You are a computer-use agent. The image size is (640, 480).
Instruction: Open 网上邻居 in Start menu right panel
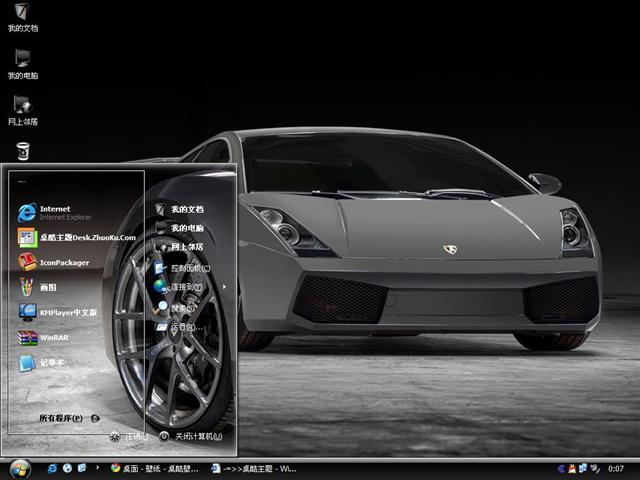click(179, 247)
